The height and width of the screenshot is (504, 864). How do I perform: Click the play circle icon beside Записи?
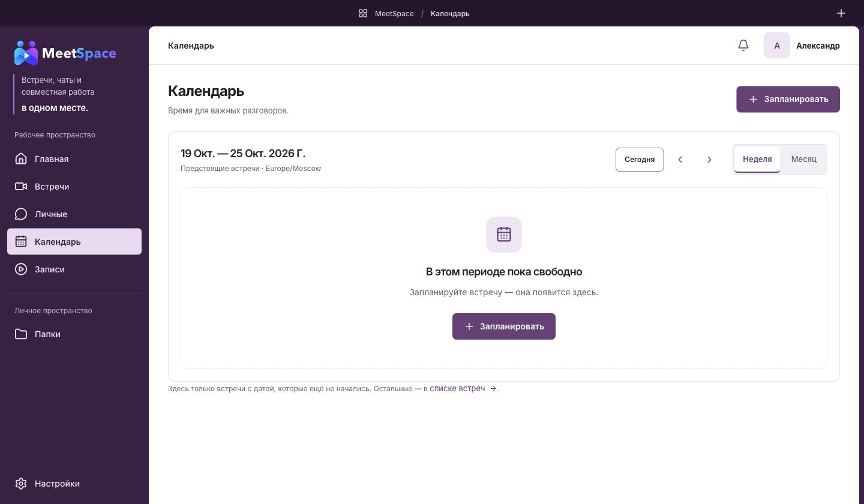[21, 269]
